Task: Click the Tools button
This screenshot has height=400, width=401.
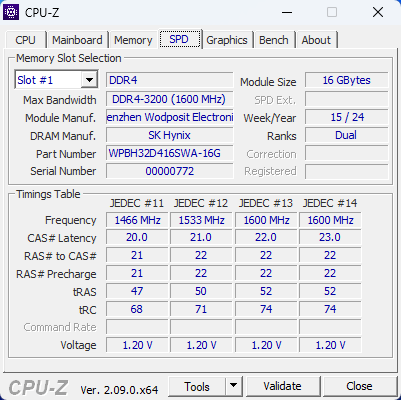Action: coord(197,386)
